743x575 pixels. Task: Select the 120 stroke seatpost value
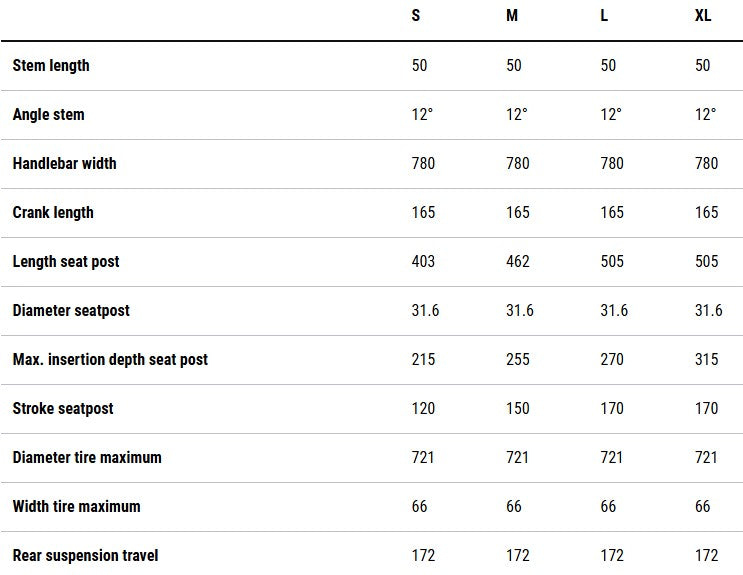coord(423,408)
